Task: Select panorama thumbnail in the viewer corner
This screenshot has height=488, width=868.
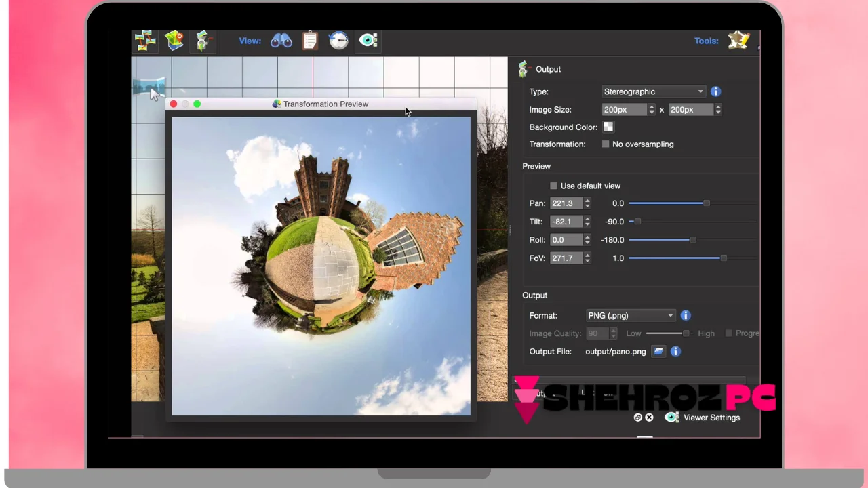Action: tap(148, 87)
